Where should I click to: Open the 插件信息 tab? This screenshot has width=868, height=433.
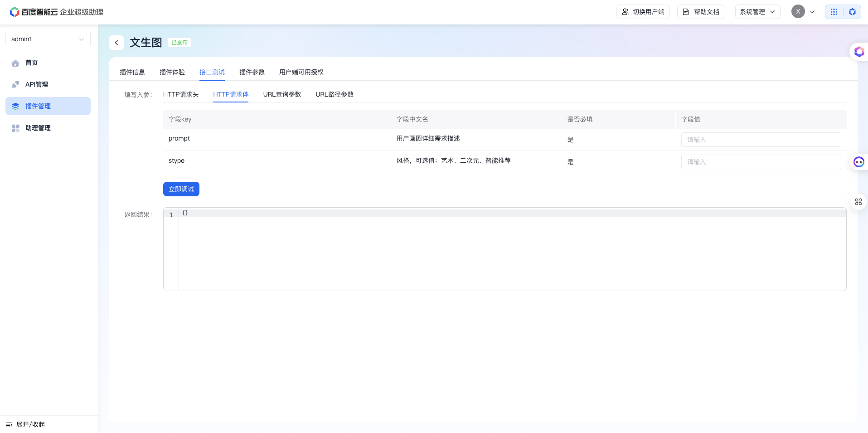[x=132, y=72]
